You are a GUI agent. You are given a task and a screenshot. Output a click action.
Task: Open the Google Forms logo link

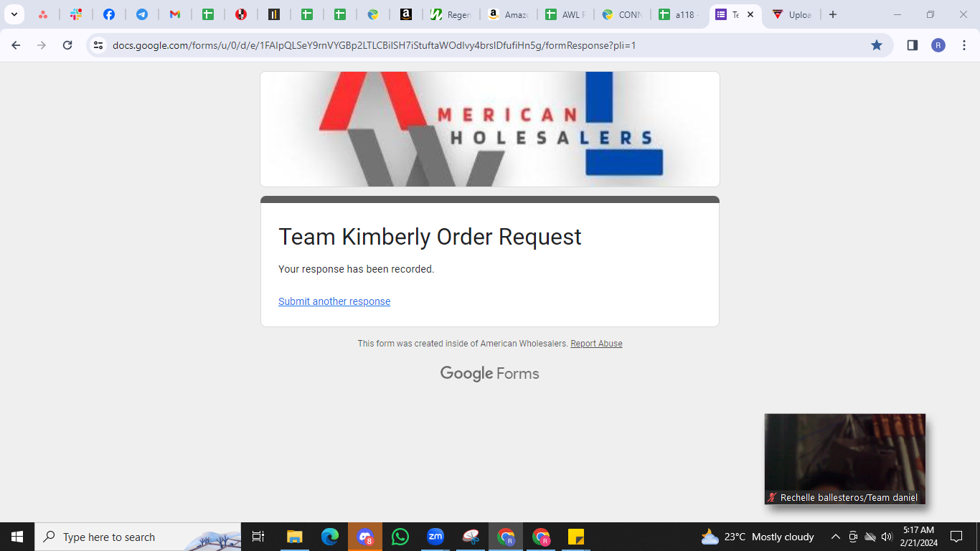(x=490, y=373)
